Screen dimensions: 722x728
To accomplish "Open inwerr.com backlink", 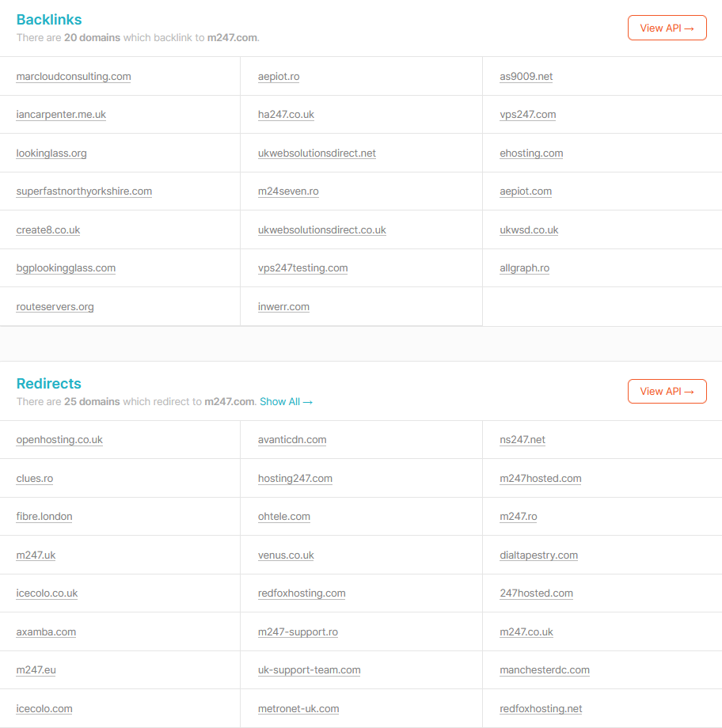I will (283, 306).
